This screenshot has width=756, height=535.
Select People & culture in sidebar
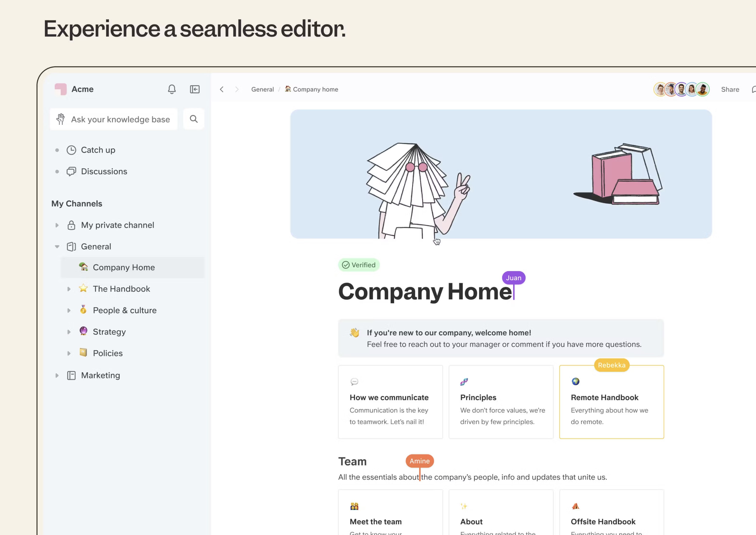pyautogui.click(x=125, y=310)
